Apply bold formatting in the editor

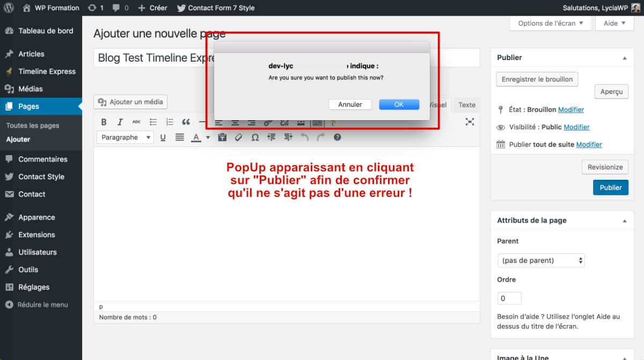point(104,122)
